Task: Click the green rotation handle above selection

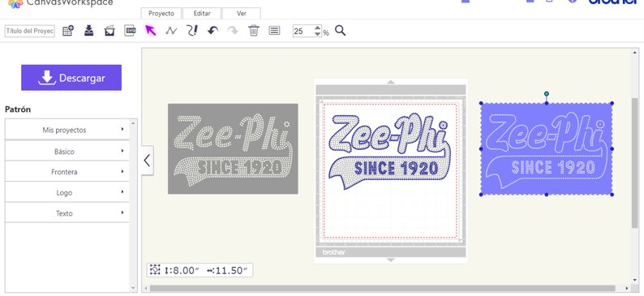Action: 546,94
